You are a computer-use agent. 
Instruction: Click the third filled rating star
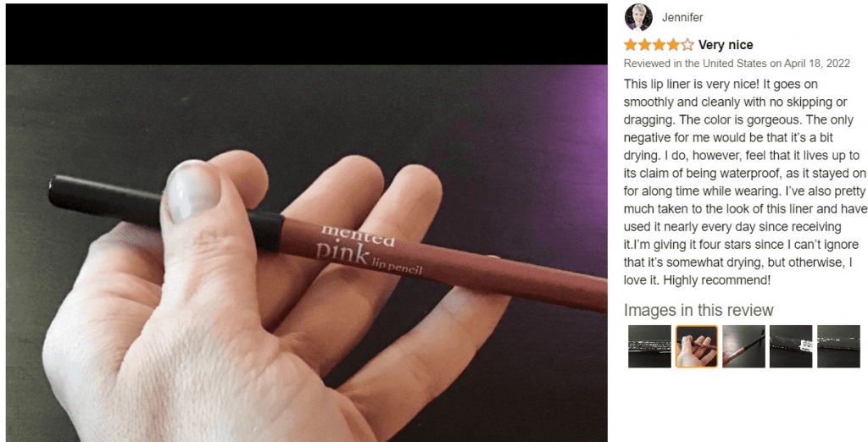point(659,45)
